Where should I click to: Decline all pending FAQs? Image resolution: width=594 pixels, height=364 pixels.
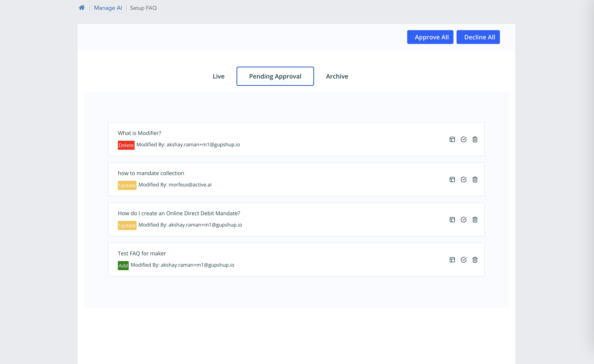[478, 37]
